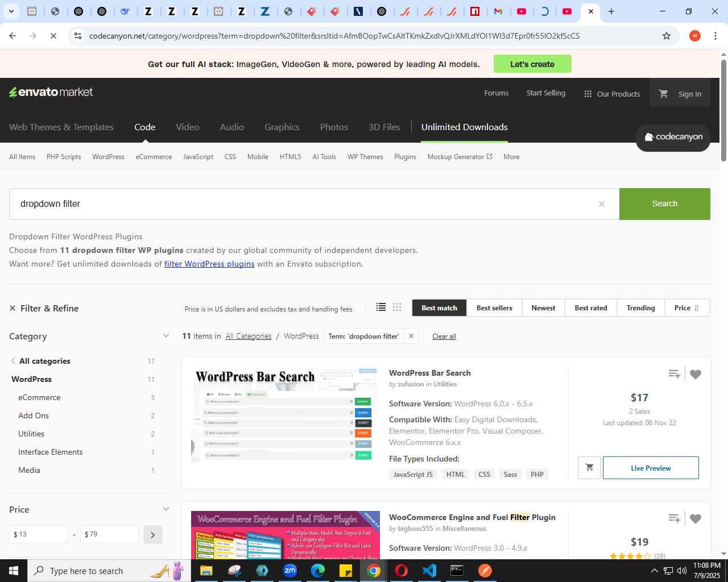
Task: Filter by eCommerce subcategory
Action: (39, 397)
